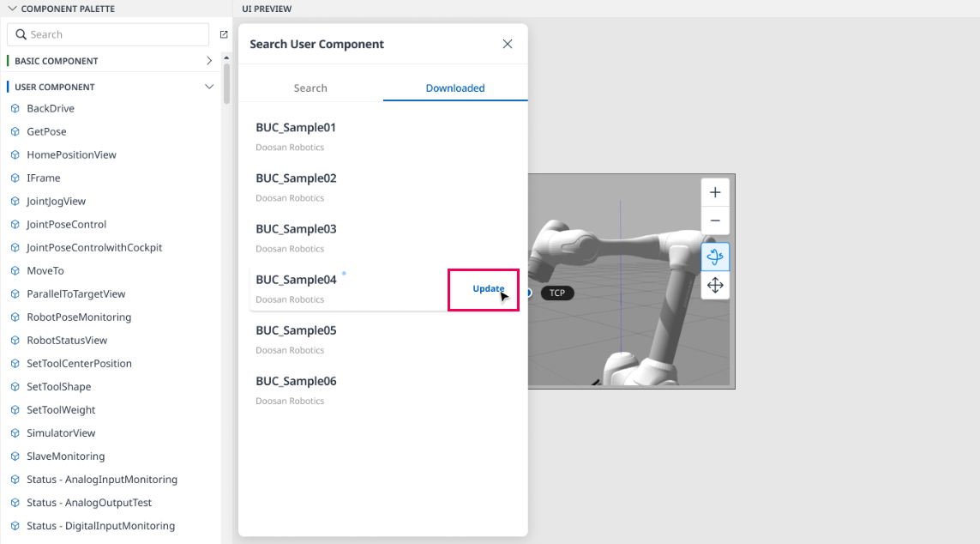
Task: Select JointJogView in user components
Action: click(56, 202)
